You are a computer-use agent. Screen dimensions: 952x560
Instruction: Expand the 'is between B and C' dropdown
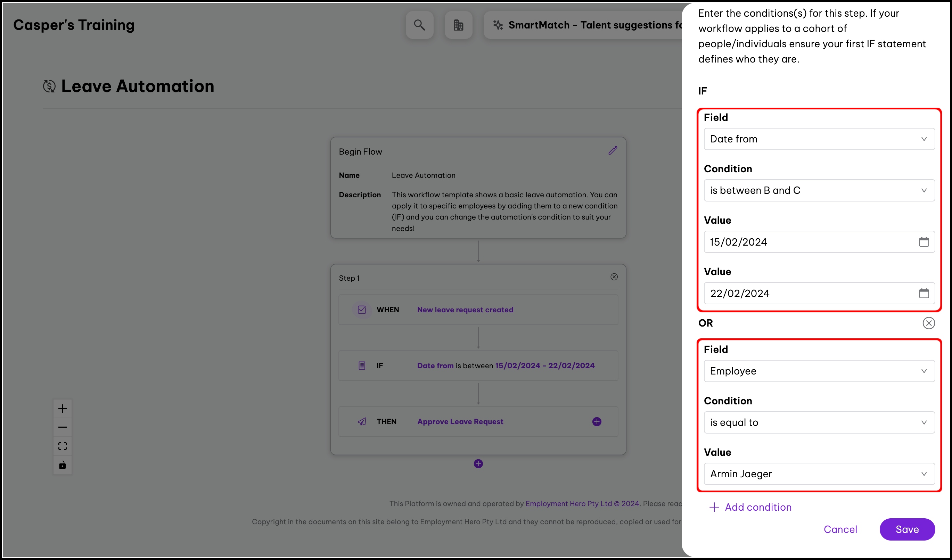[x=819, y=190]
